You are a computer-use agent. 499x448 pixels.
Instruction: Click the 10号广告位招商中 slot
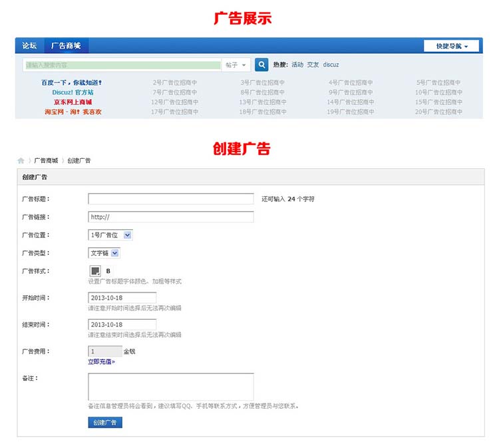pyautogui.click(x=438, y=92)
